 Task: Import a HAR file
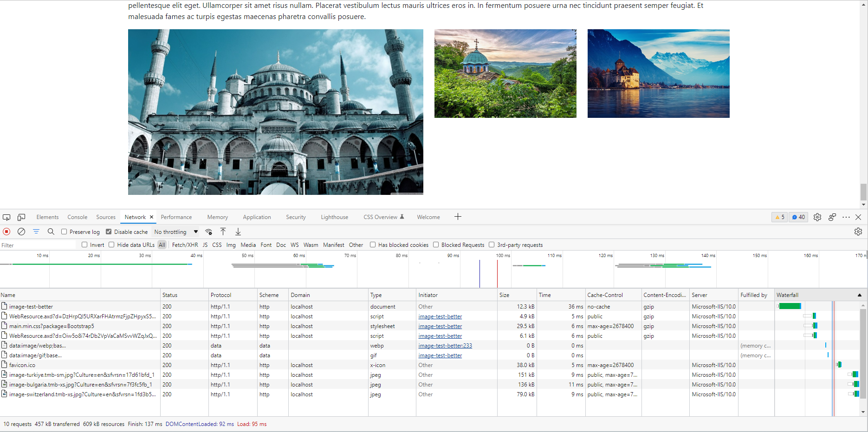(x=223, y=232)
